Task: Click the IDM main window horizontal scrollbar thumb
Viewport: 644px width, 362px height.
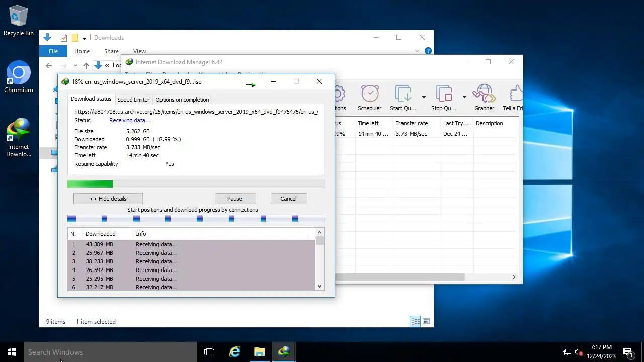Action: pos(400,277)
